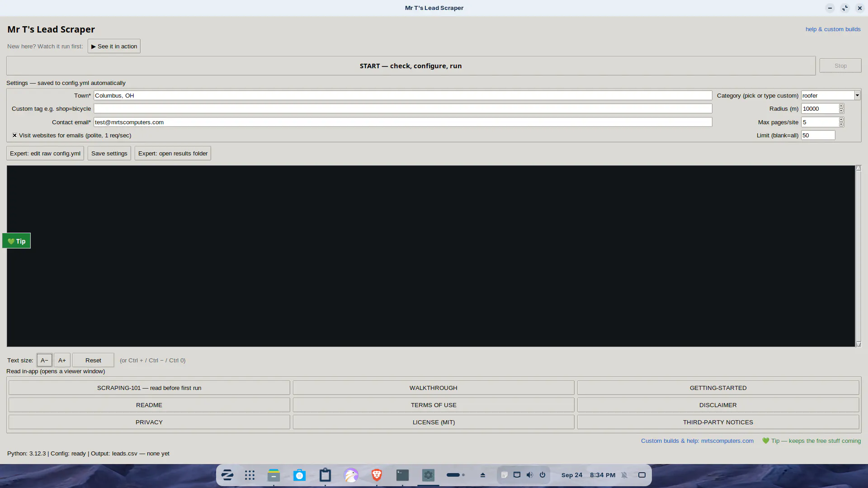Click the Tip — keeps the free stuff coming link
Image resolution: width=868 pixels, height=488 pixels.
click(811, 441)
